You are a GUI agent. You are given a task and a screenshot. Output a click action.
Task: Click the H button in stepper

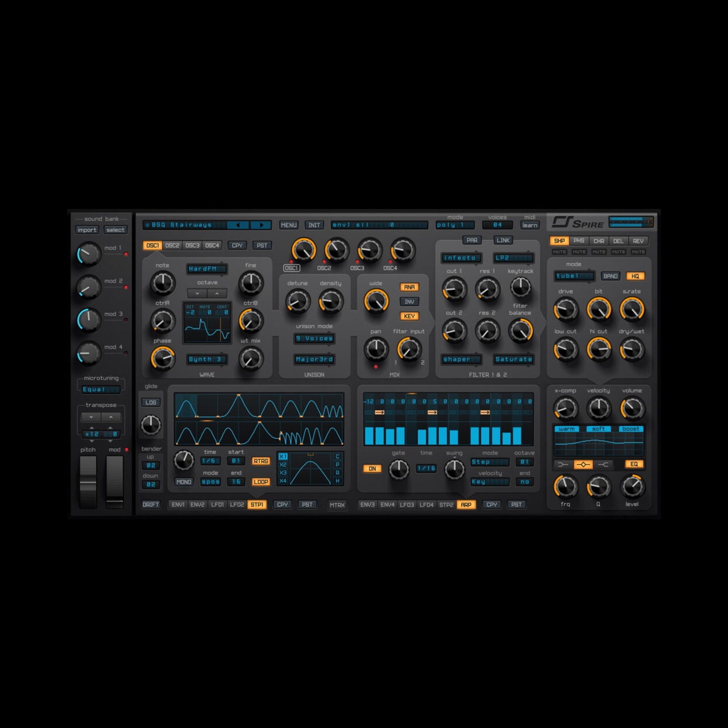point(338,481)
